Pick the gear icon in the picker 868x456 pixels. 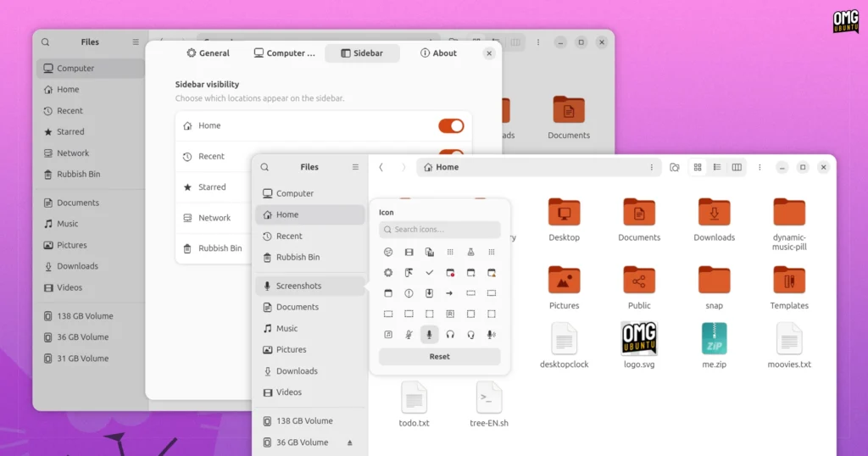coord(388,273)
